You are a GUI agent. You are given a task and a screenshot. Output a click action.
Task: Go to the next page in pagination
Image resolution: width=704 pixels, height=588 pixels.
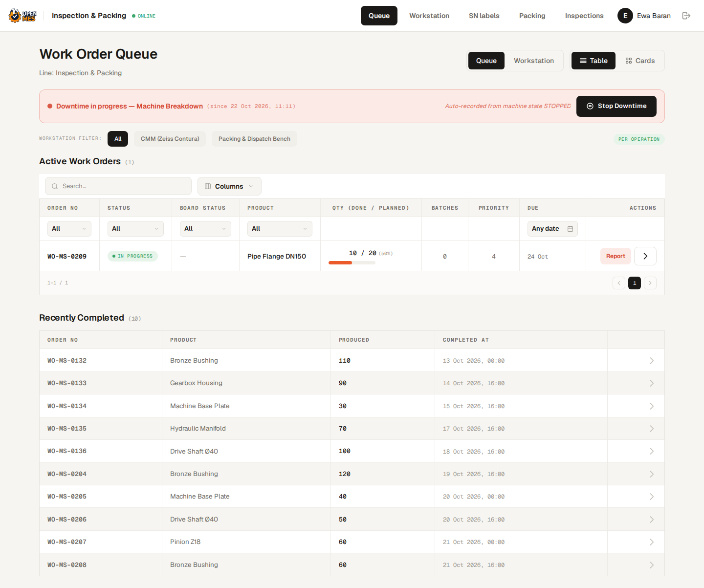pos(650,283)
